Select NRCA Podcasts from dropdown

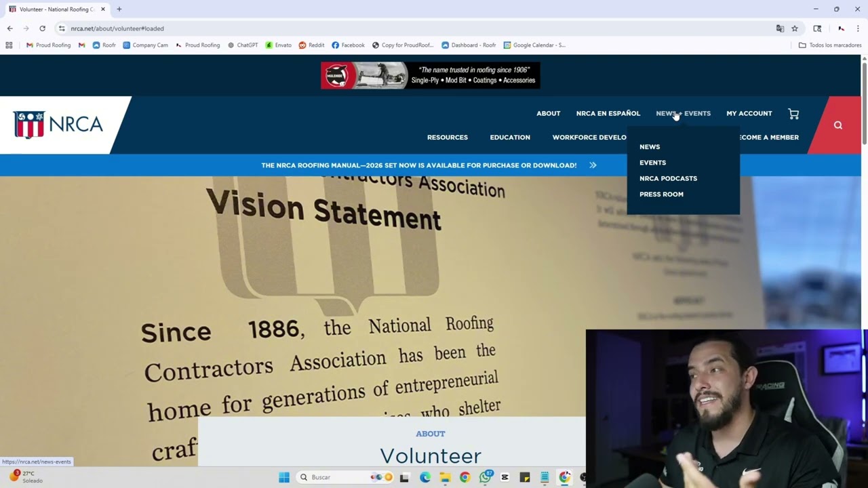668,178
